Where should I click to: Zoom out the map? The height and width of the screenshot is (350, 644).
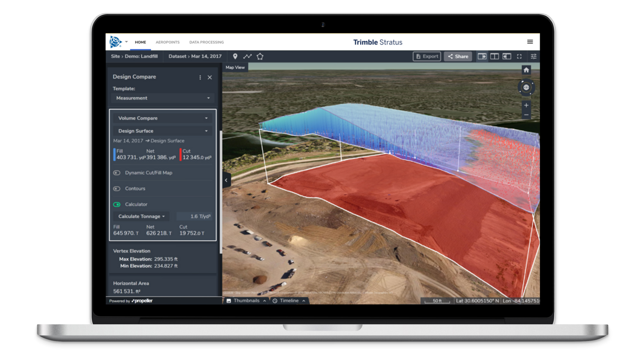click(x=526, y=115)
